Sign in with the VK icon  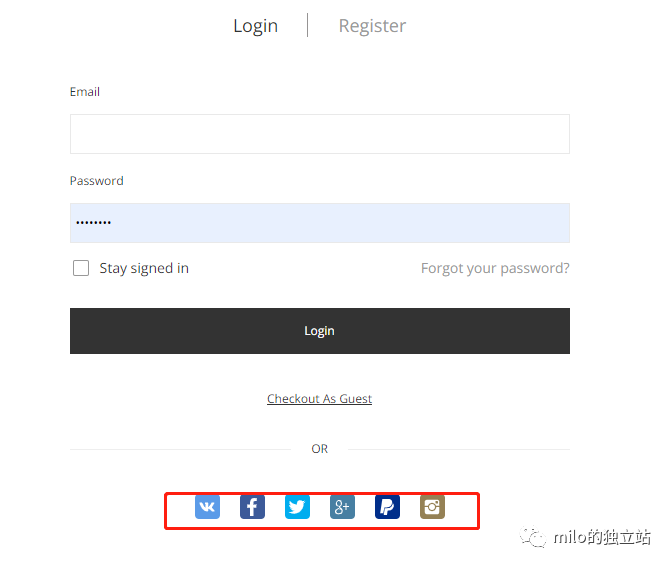(x=207, y=507)
